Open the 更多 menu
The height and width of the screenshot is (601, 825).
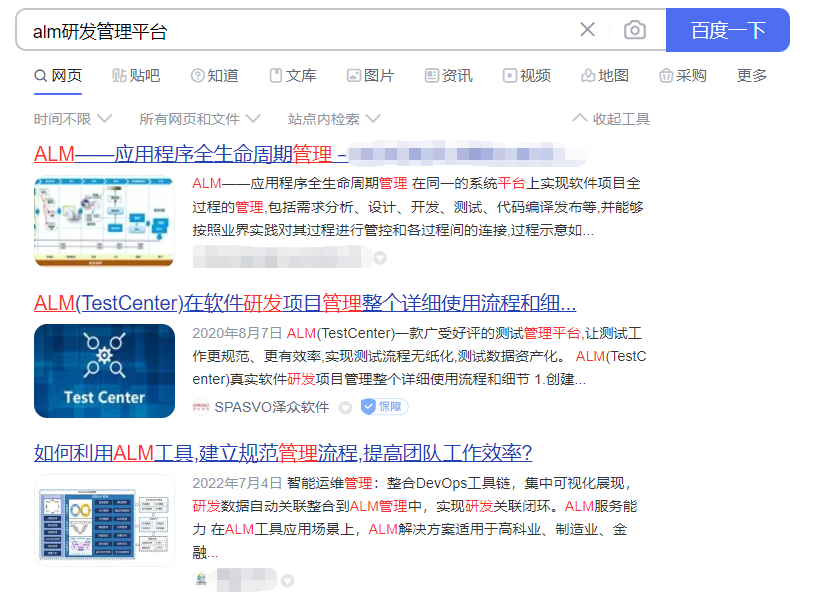[x=752, y=76]
